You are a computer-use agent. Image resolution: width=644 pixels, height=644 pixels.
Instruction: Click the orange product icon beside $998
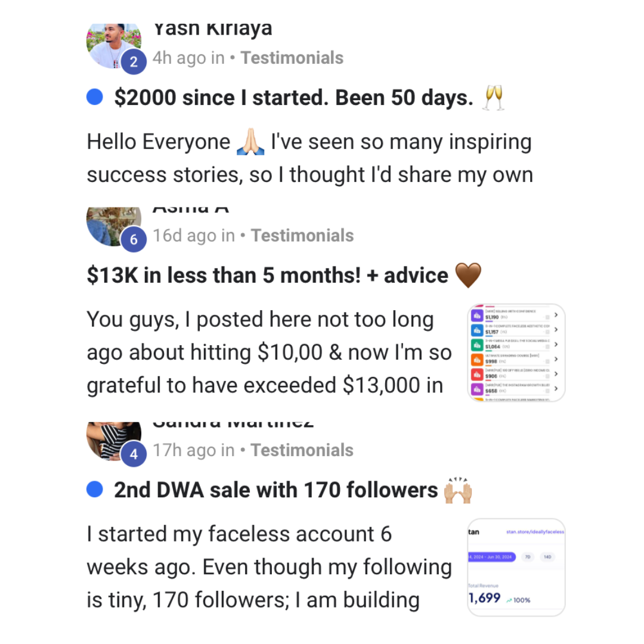click(476, 360)
